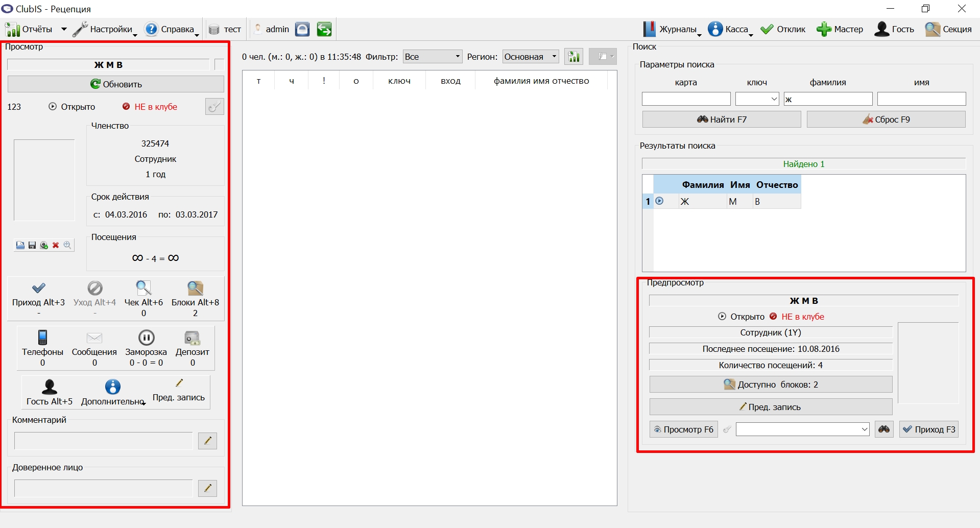Click the green chart statistics icon near Регион
This screenshot has height=528, width=980.
(574, 57)
